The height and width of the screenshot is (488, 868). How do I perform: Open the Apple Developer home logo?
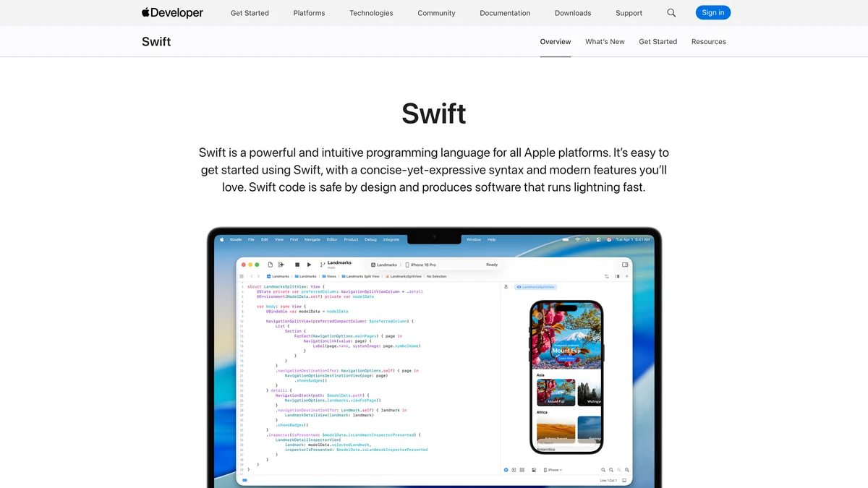click(172, 12)
